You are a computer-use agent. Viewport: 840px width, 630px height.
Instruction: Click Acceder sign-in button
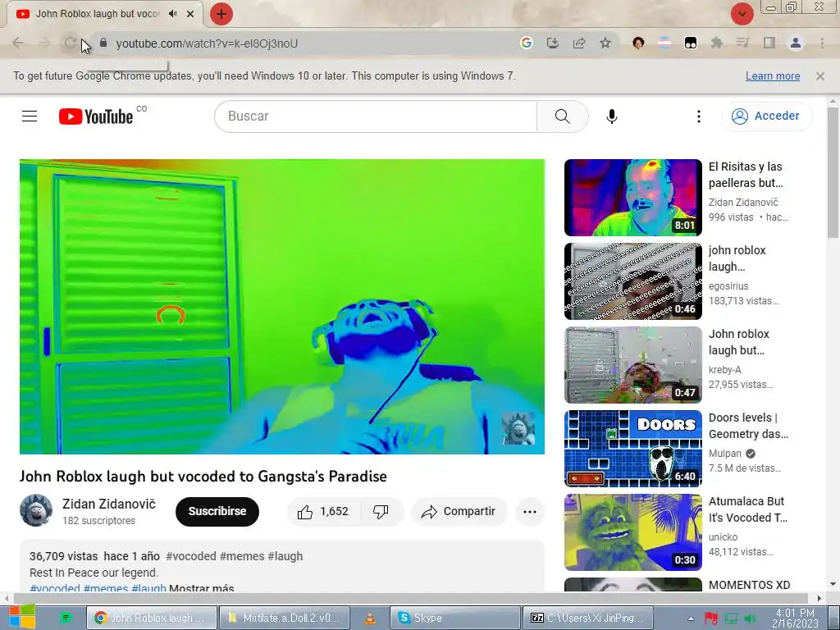click(x=767, y=116)
